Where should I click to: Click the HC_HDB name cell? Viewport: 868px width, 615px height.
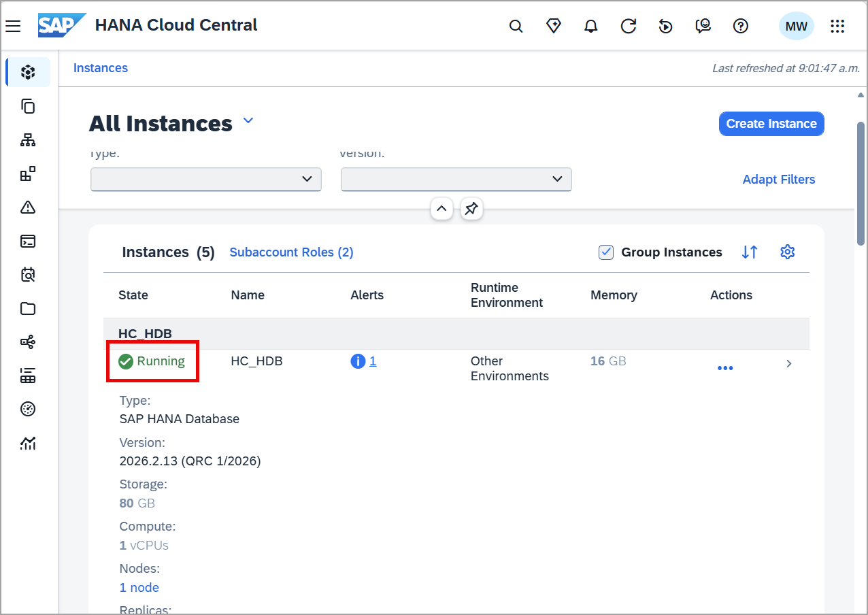256,361
